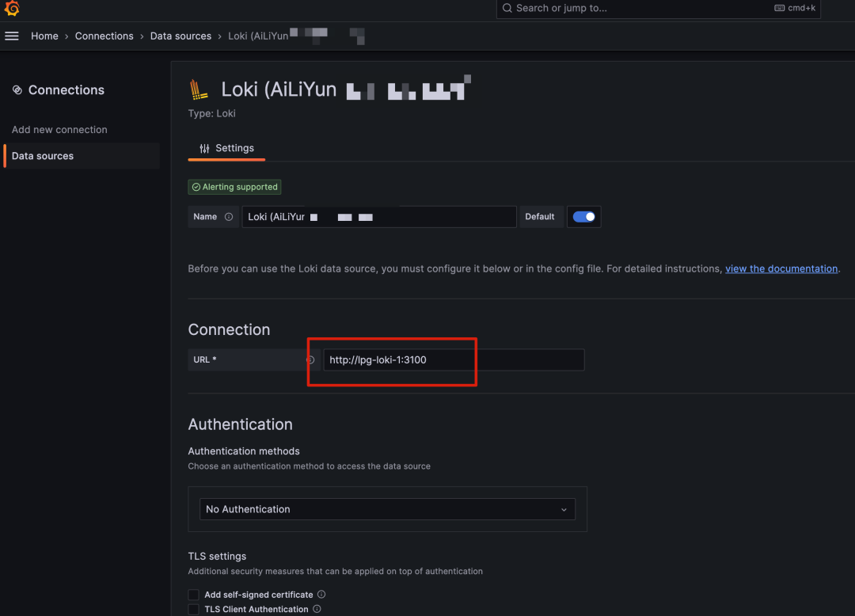Image resolution: width=855 pixels, height=616 pixels.
Task: Go to Home breadcrumb
Action: pos(44,36)
